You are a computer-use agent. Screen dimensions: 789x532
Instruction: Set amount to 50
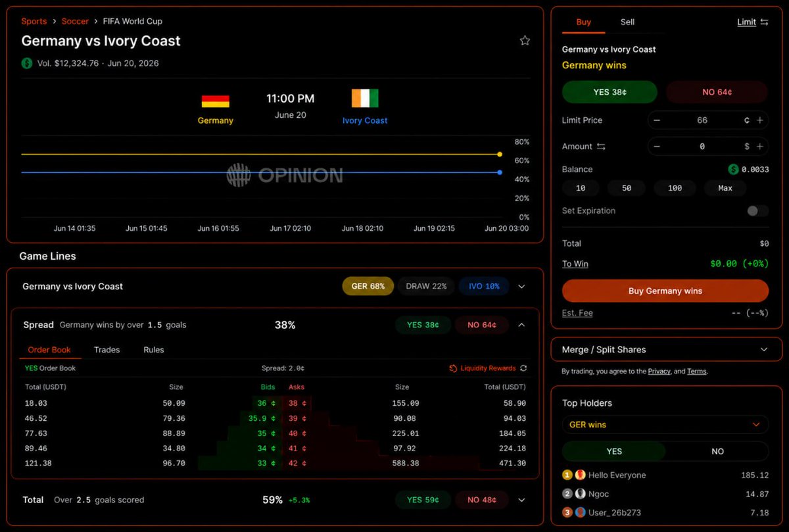pyautogui.click(x=627, y=188)
